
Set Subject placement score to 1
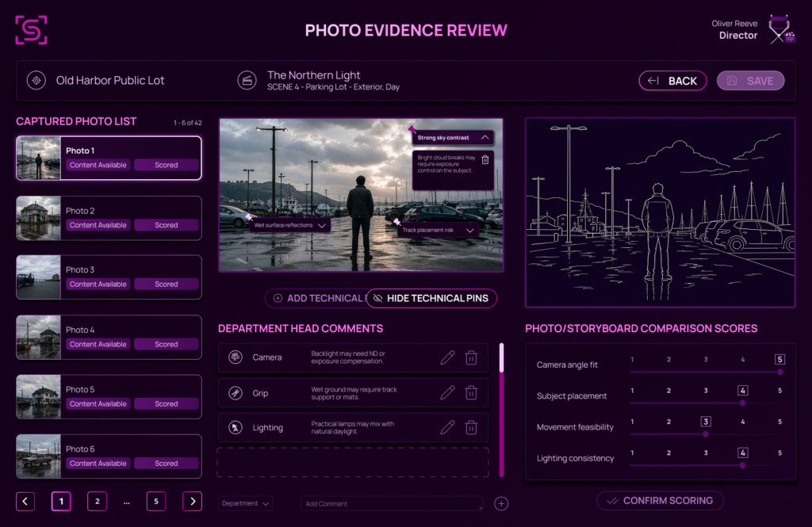coord(632,391)
